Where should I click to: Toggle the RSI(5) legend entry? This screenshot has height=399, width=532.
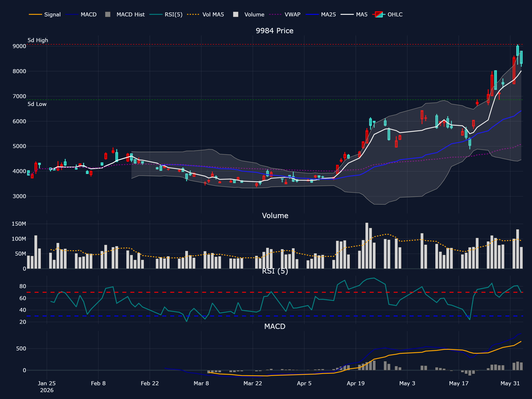tap(166, 14)
